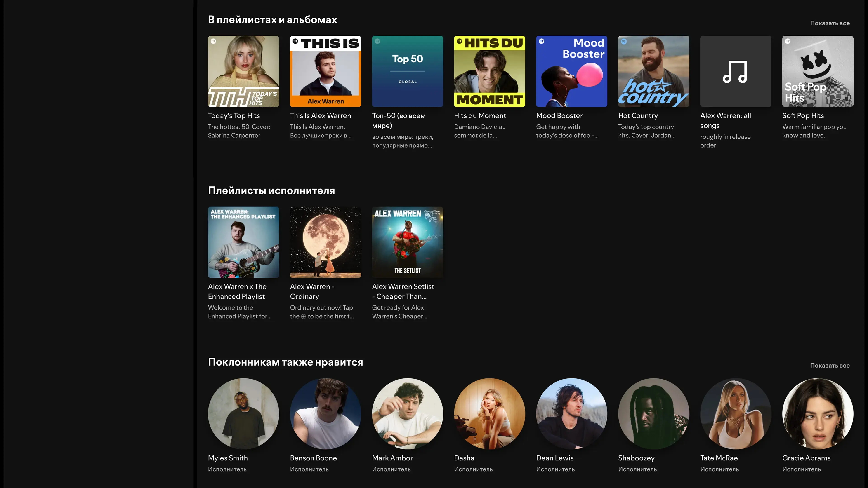Open Mark Ambor artist avatar
This screenshot has height=488, width=868.
coord(407,414)
